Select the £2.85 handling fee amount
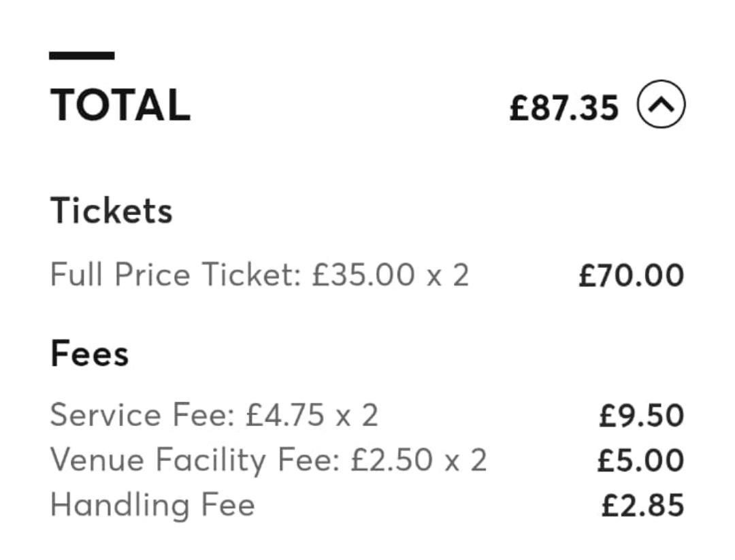 (642, 506)
